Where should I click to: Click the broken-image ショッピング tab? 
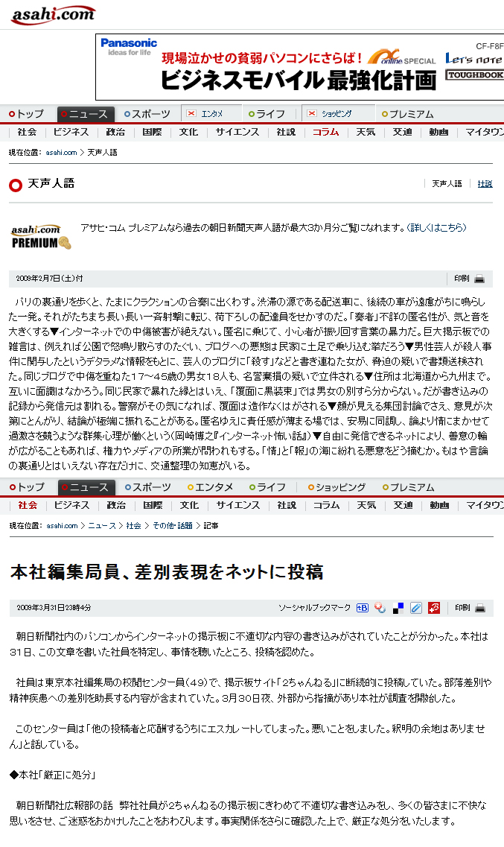pos(338,113)
